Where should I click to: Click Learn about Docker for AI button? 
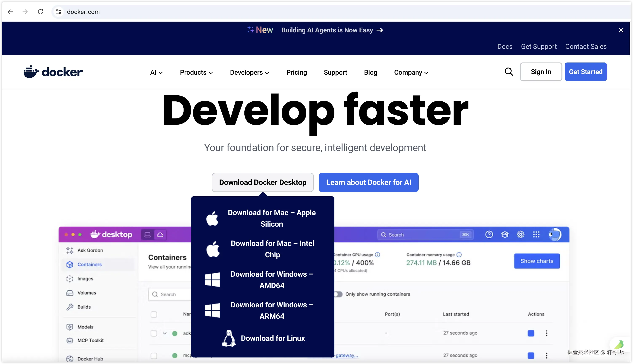(x=368, y=182)
